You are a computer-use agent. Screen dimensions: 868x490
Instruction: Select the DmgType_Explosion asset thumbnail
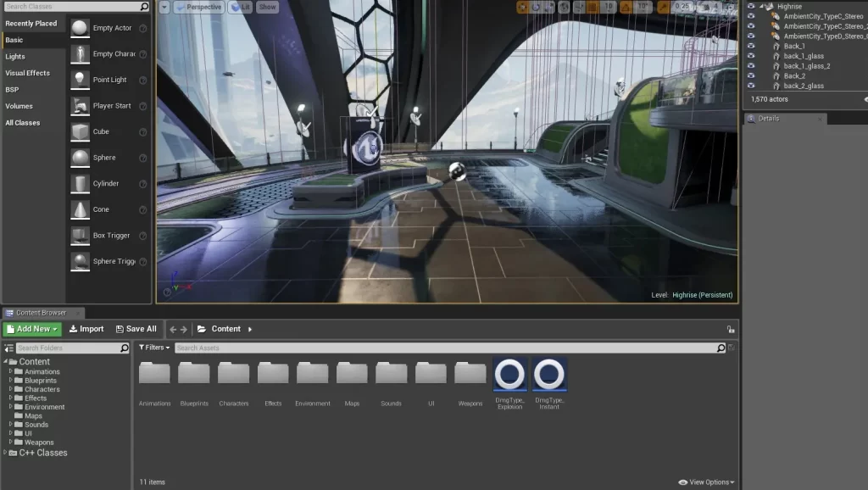(508, 374)
